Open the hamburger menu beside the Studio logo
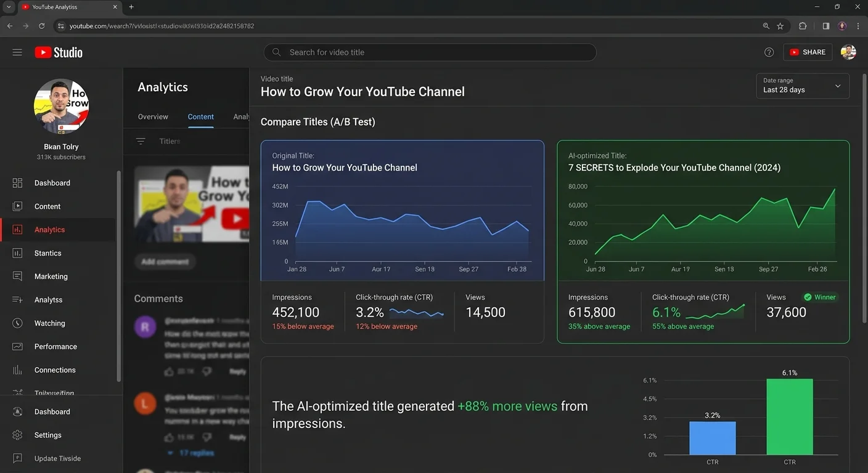 [17, 52]
